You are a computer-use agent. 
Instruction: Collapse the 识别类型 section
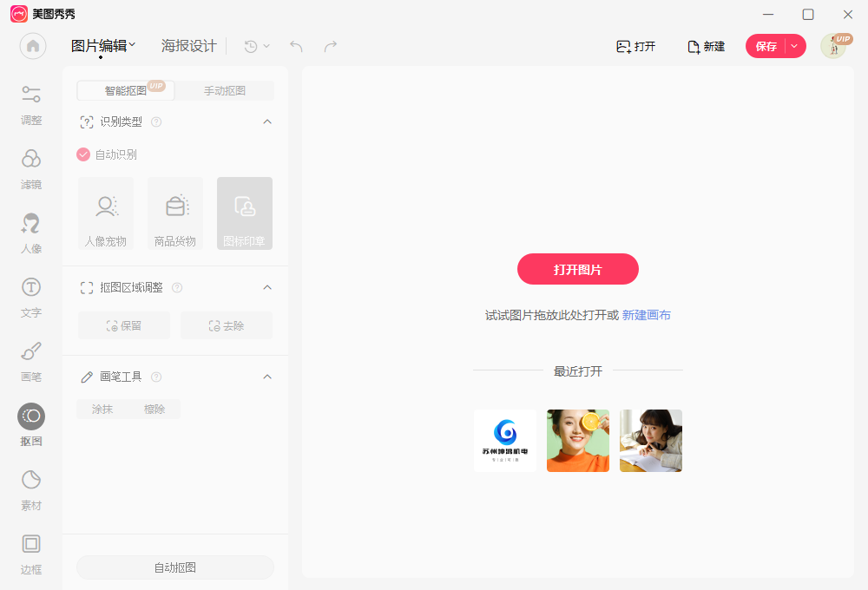click(267, 121)
